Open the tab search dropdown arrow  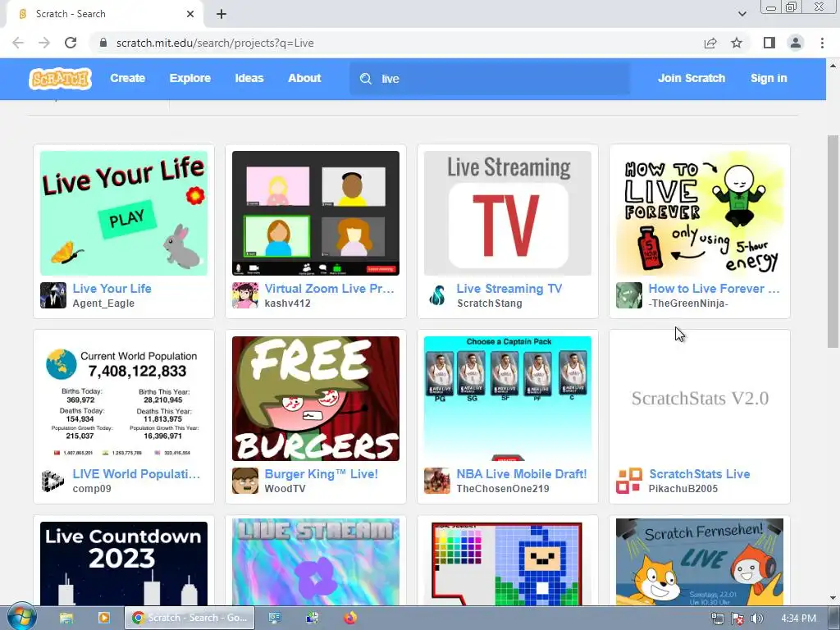(x=742, y=14)
